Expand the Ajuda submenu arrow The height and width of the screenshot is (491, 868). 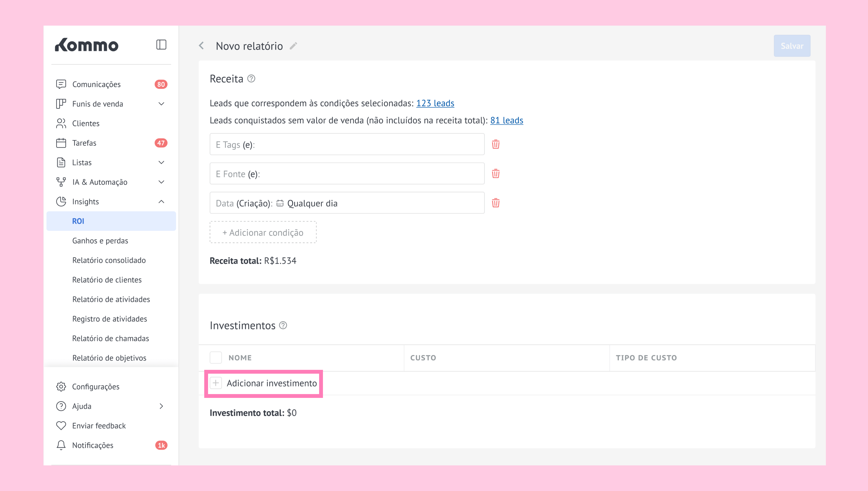pos(161,406)
